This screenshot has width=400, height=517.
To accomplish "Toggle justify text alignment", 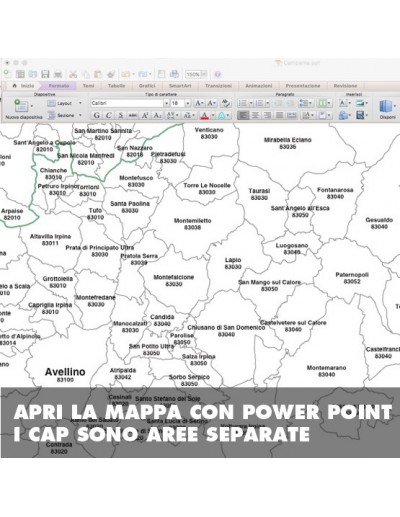I will [280, 115].
